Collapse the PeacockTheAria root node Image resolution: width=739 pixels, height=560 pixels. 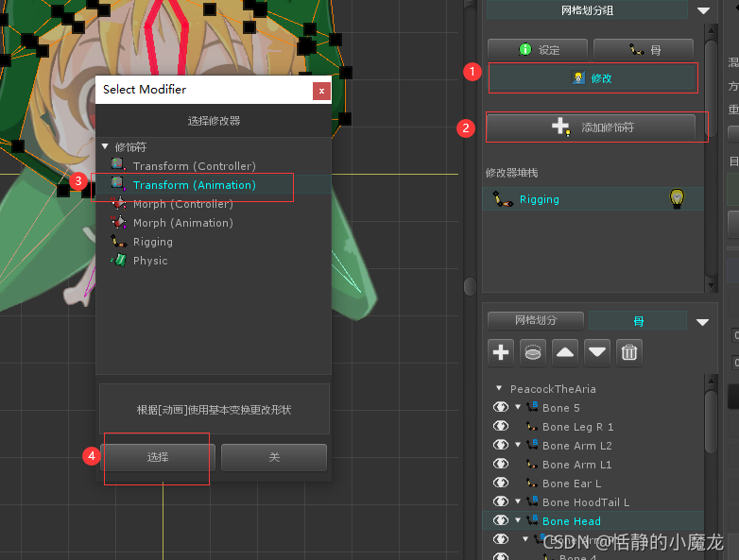point(499,388)
